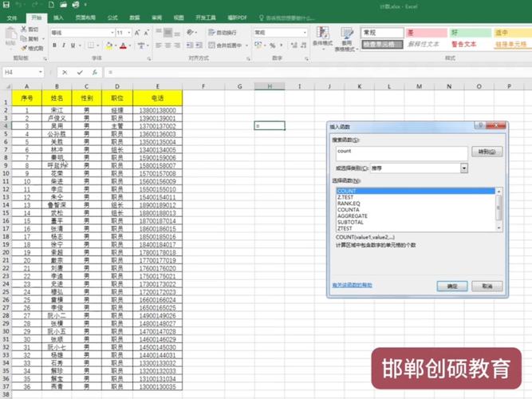Select RANK.EQ in the function list

tap(349, 203)
